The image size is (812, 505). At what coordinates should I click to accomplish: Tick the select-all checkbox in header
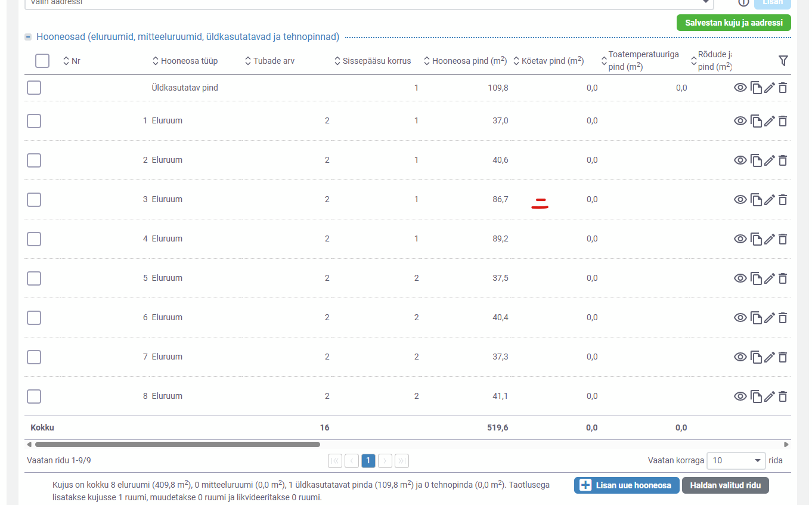(x=42, y=61)
